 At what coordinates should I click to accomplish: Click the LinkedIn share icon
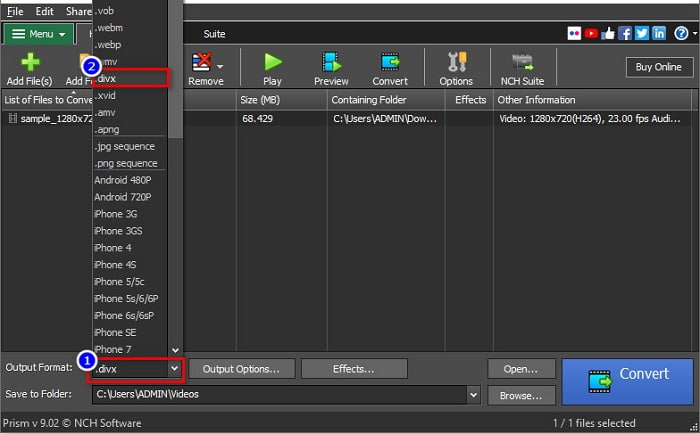click(x=658, y=33)
